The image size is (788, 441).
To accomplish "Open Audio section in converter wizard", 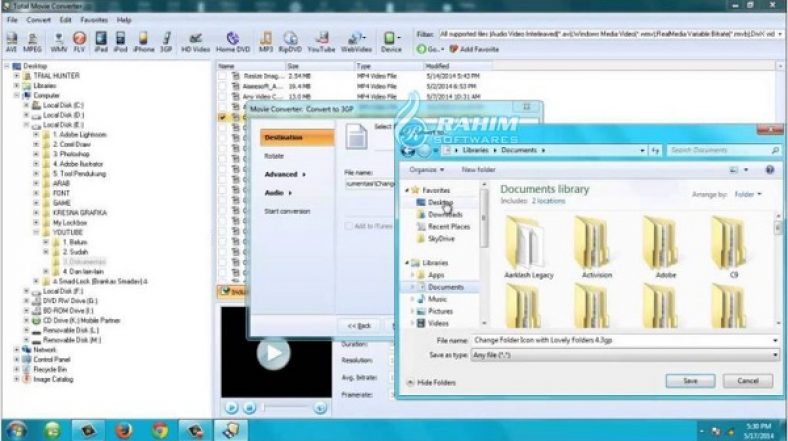I will pos(277,193).
